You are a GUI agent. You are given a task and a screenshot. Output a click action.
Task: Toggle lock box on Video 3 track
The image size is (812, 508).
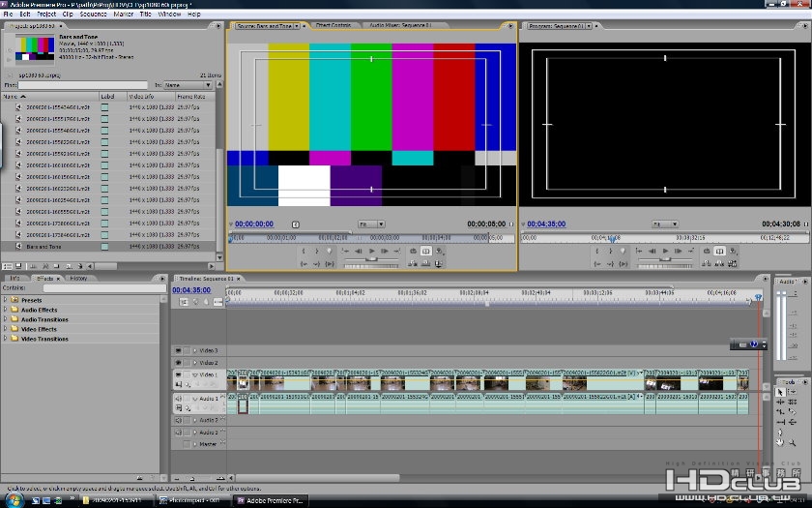click(x=187, y=351)
